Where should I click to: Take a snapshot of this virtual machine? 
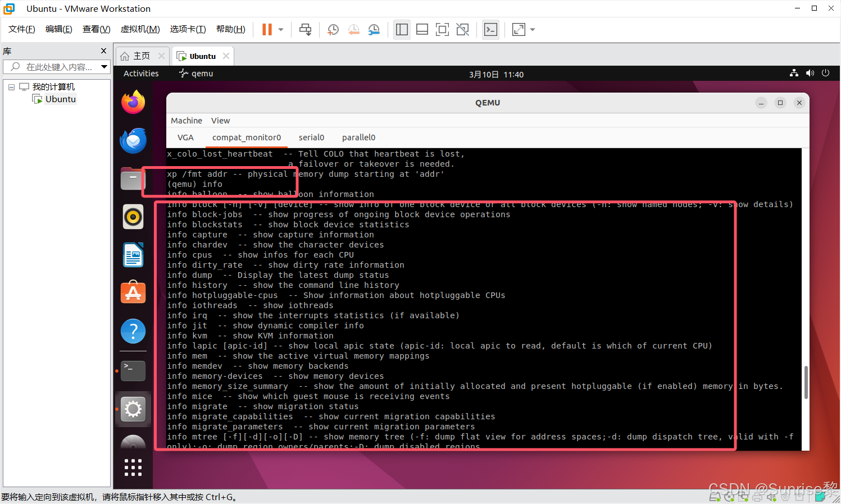(333, 29)
